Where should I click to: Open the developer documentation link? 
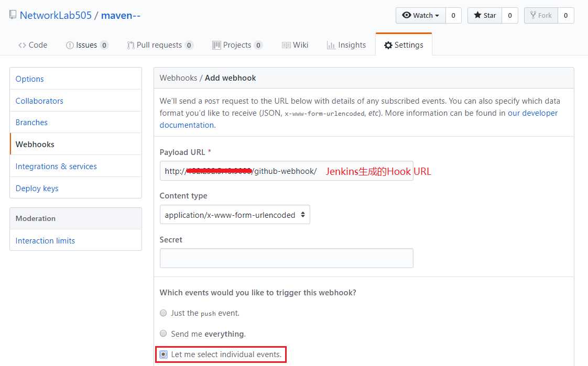[x=532, y=113]
